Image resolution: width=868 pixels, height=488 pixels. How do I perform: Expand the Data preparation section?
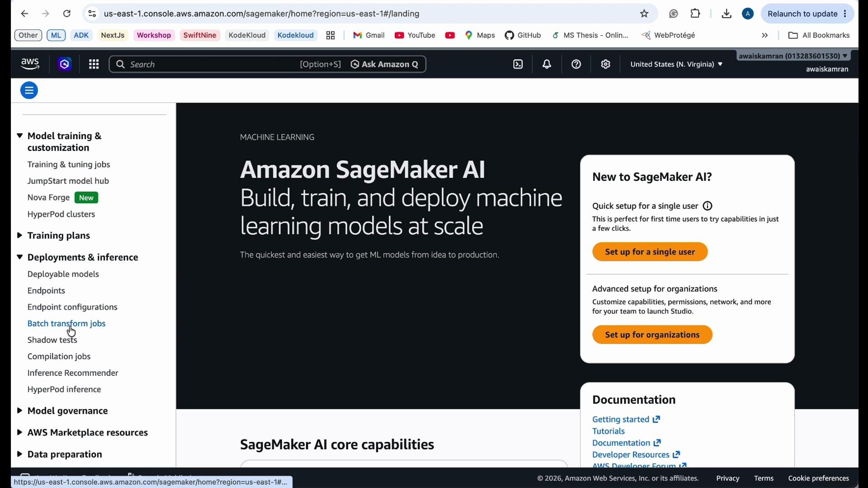coord(19,455)
